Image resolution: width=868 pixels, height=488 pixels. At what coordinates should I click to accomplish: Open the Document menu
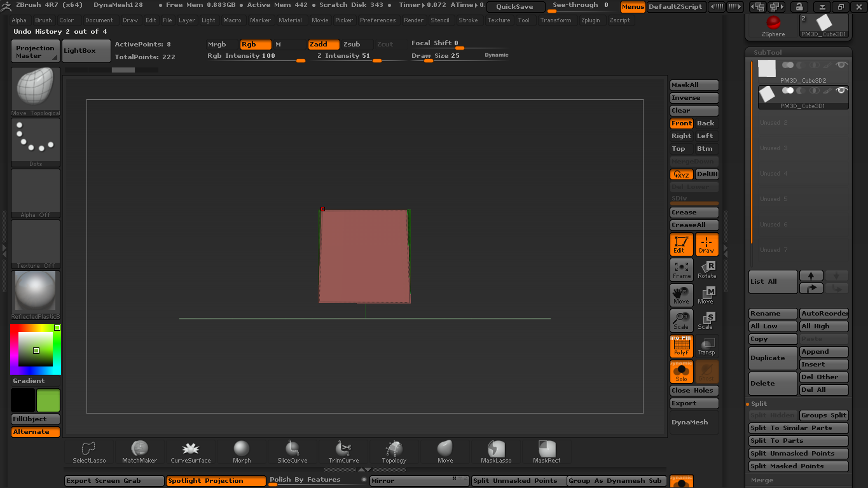tap(99, 20)
